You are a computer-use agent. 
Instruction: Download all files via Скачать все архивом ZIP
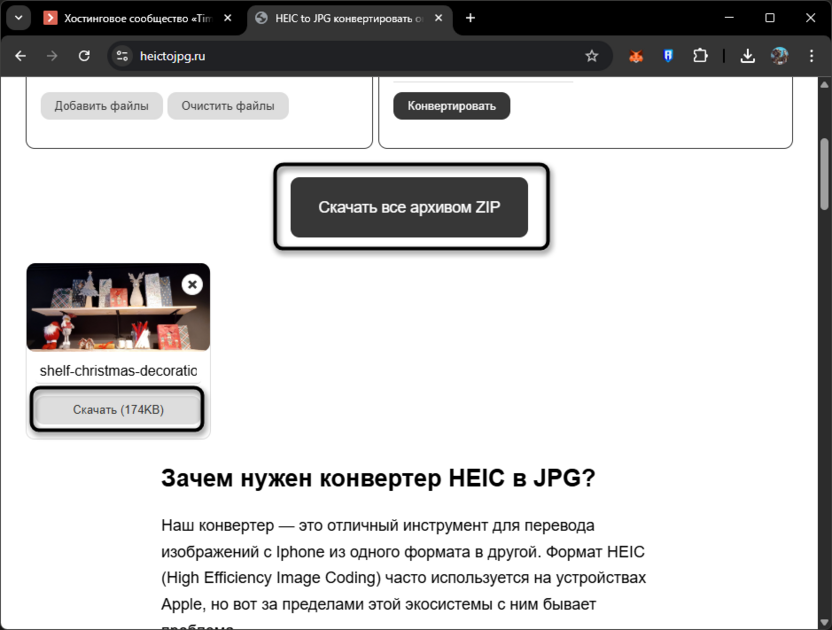pyautogui.click(x=408, y=207)
